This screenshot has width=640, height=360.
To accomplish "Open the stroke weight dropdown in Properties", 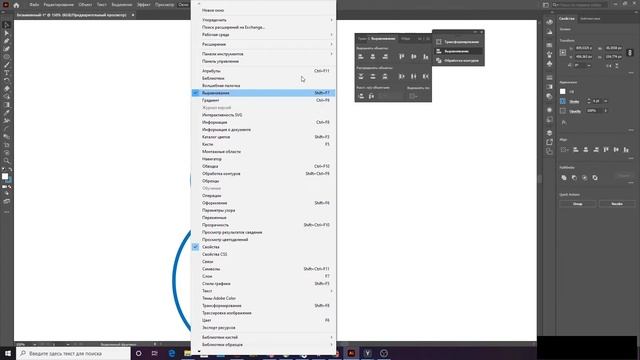I will (x=605, y=101).
